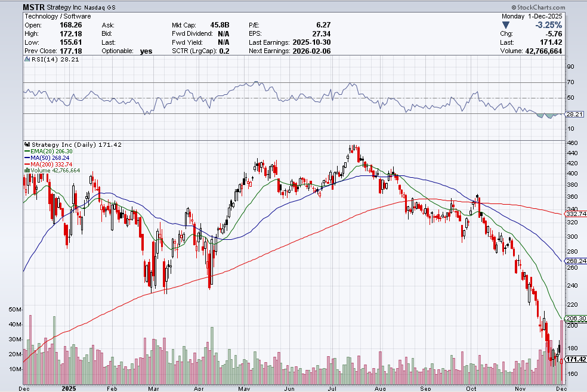Click the Prev Close value 177.18

[x=71, y=51]
